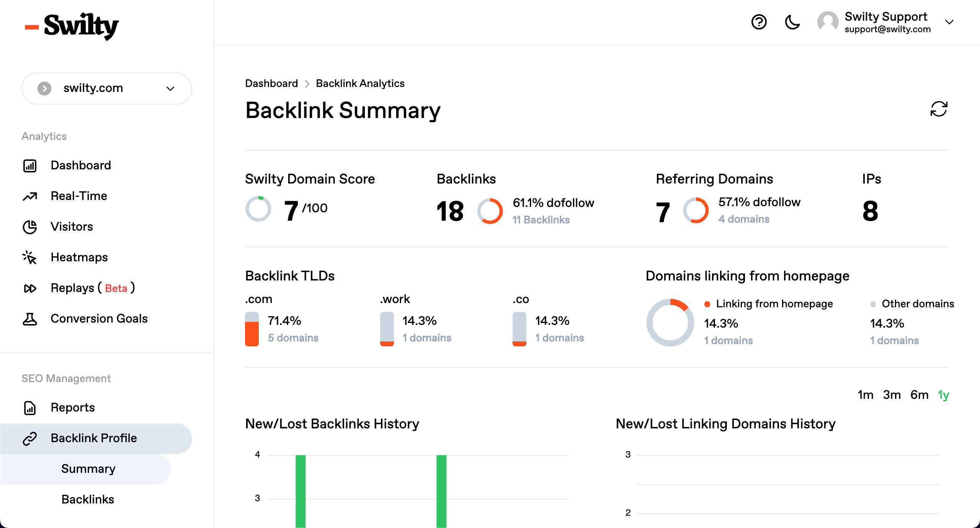Screen dimensions: 980x528
Task: Click the New/Lost Backlinks History heading
Action: coord(332,424)
